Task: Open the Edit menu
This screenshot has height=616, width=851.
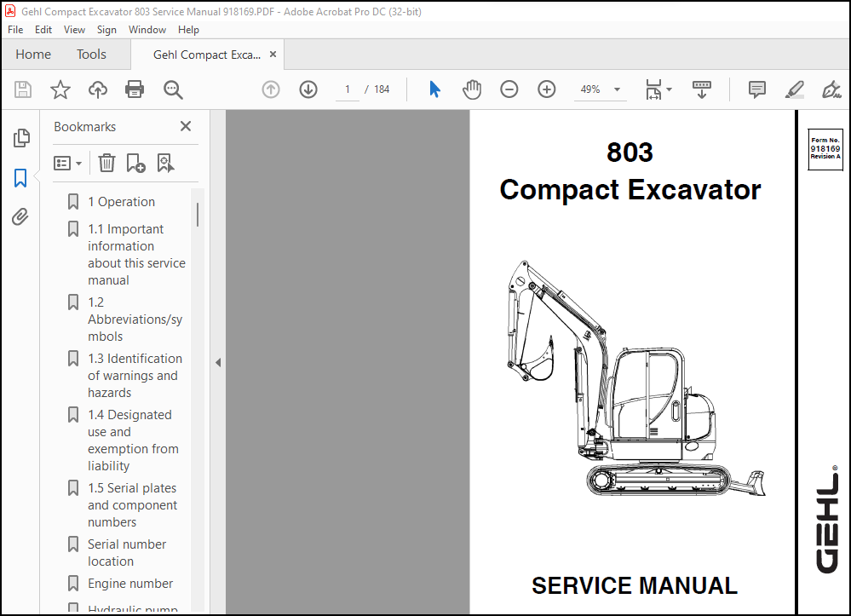Action: (x=43, y=30)
